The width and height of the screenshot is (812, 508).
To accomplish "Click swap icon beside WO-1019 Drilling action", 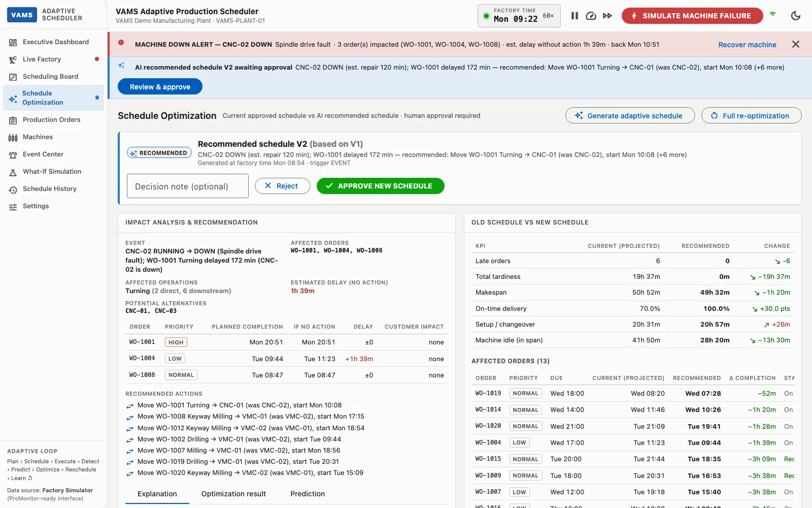I will [130, 462].
